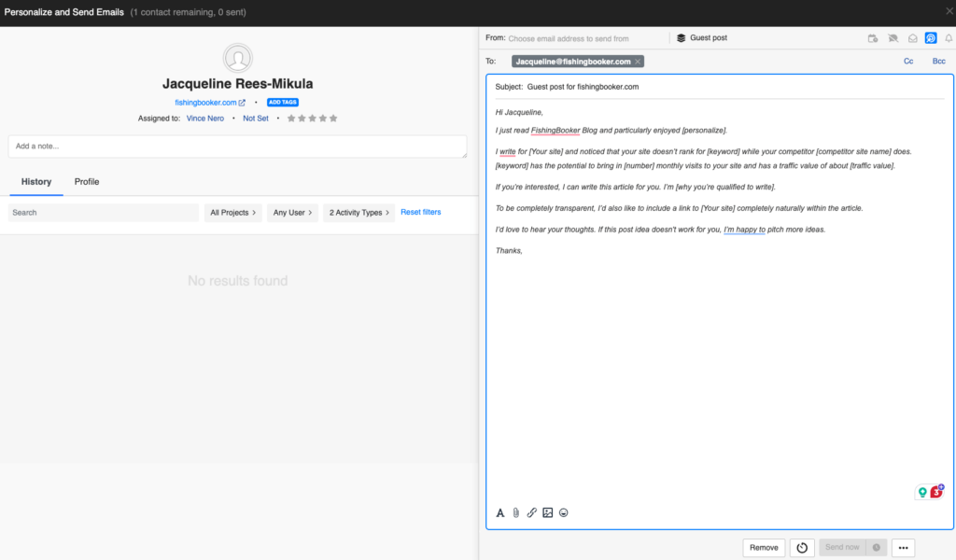Click the Remove button
This screenshot has height=560, width=956.
coord(764,548)
